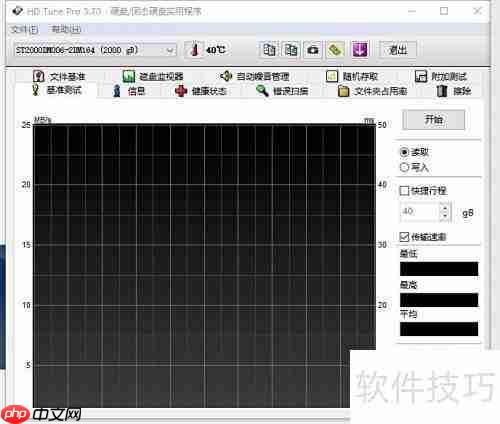The height and width of the screenshot is (424, 500).
Task: Click the 40℃ temperature reading
Action: point(216,50)
